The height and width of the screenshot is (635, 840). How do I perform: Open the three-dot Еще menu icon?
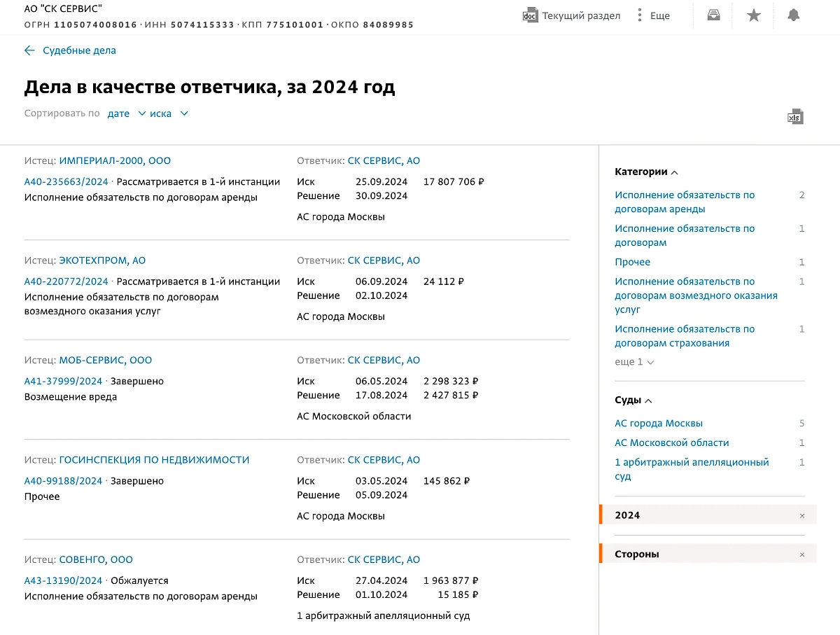pyautogui.click(x=641, y=15)
